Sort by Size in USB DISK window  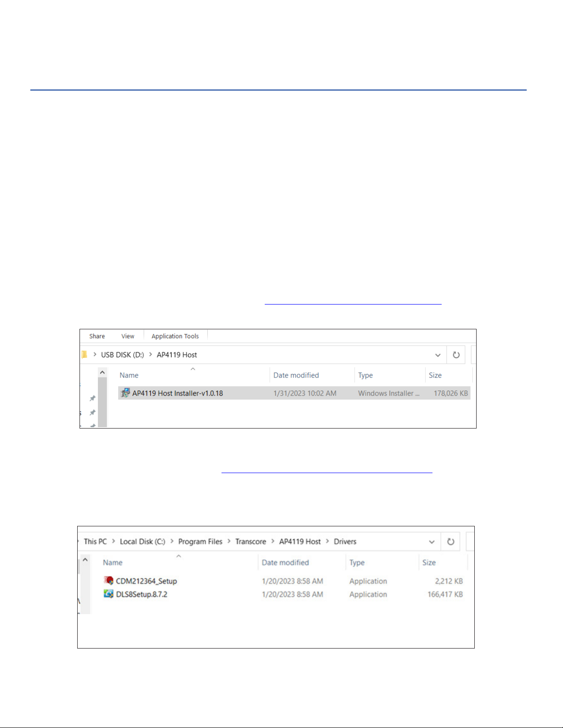coord(435,375)
